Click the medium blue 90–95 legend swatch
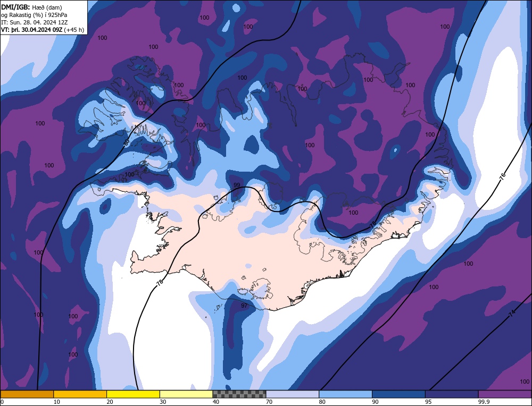The width and height of the screenshot is (532, 406). click(x=398, y=394)
